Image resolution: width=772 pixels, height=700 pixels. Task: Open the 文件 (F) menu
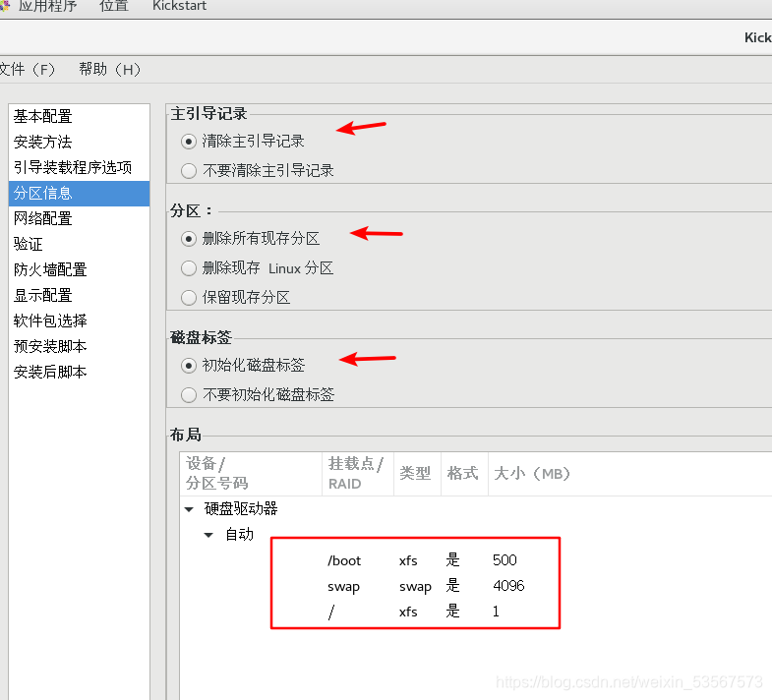(x=28, y=70)
